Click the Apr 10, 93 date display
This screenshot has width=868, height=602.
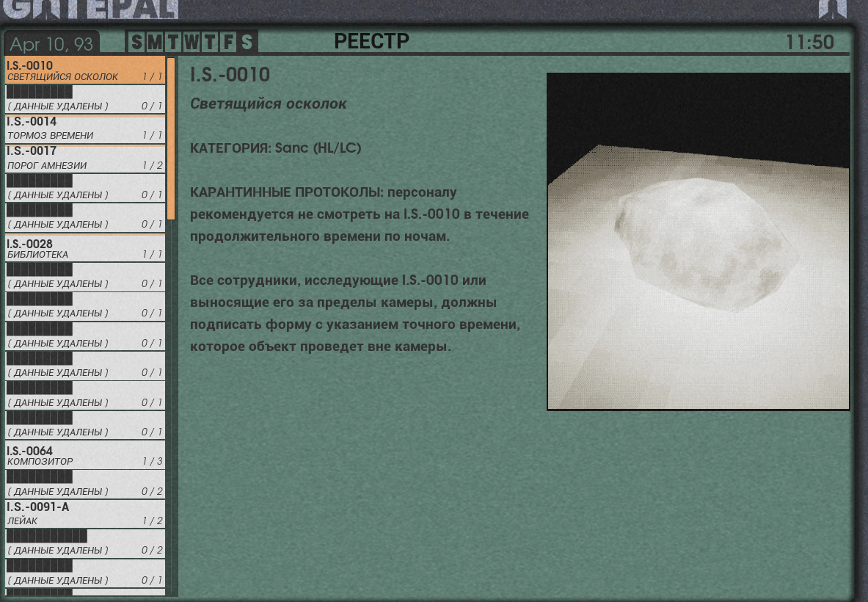click(51, 44)
